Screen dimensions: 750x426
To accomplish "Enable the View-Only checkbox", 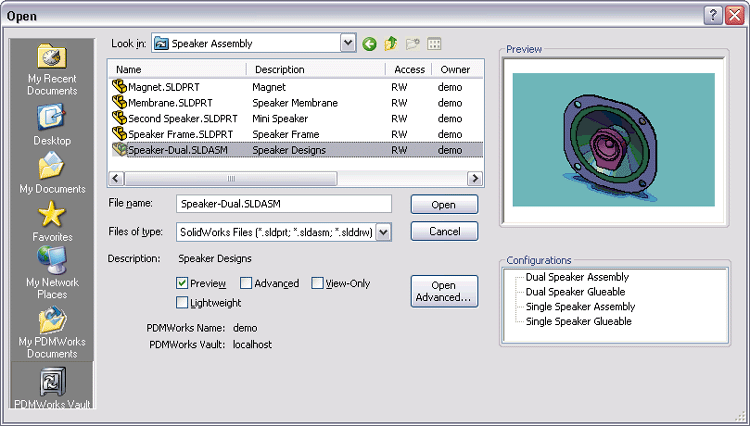I will (x=317, y=283).
